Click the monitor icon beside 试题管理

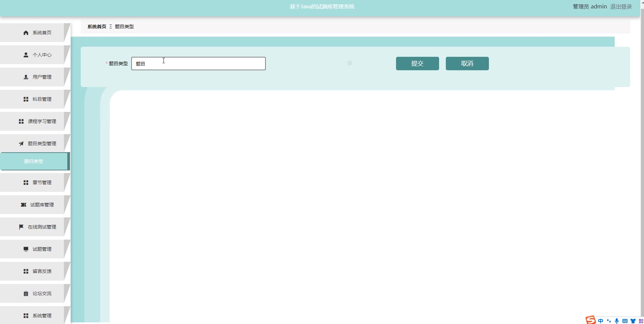[x=26, y=249]
